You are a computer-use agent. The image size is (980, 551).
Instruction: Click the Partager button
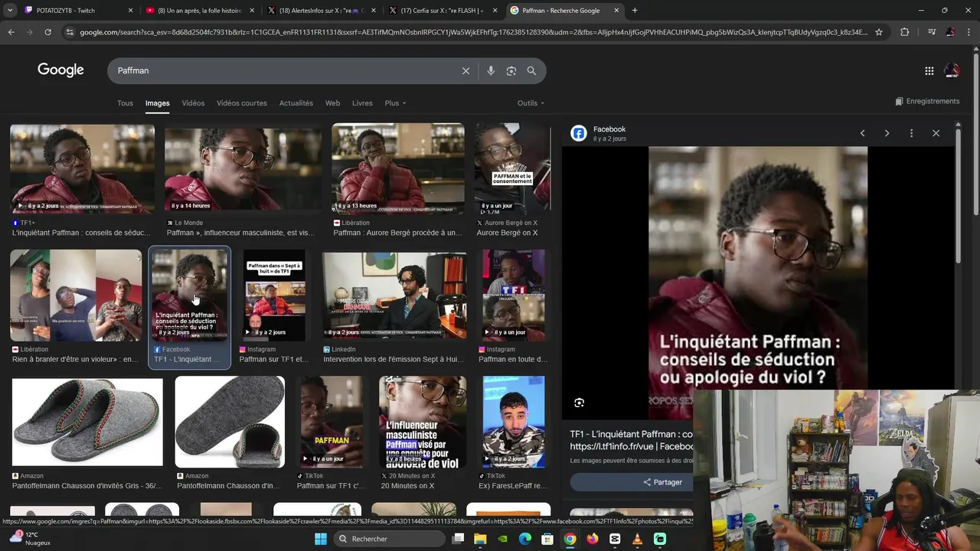(631, 482)
